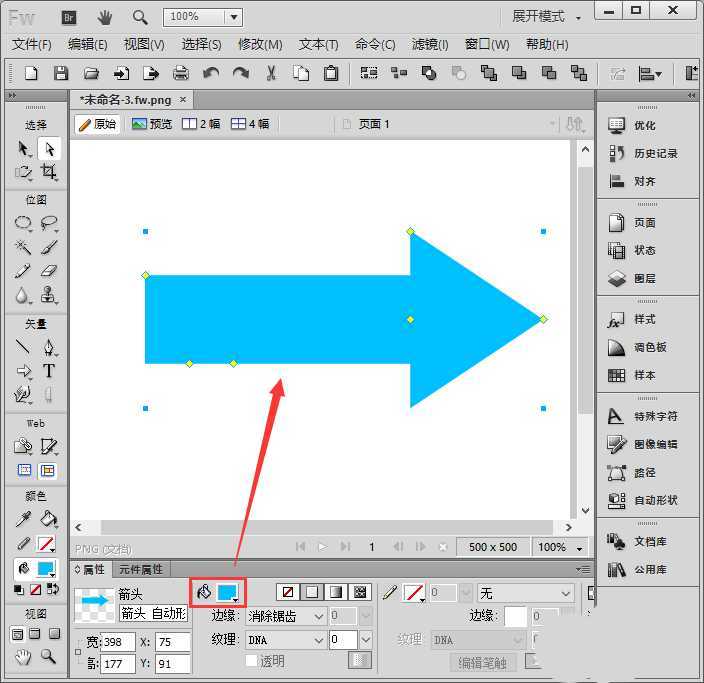Open the 边缘 消除锯齿 edge dropdown
Image resolution: width=704 pixels, height=683 pixels.
pos(286,617)
